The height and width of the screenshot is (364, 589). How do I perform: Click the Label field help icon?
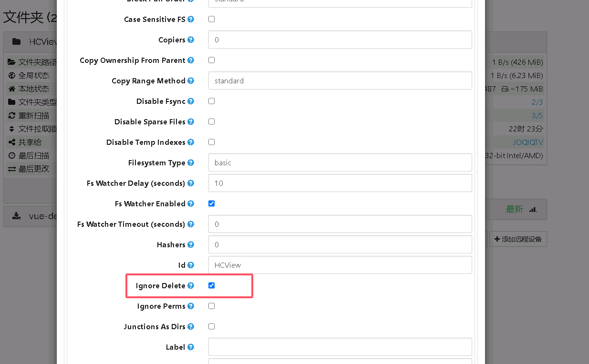coord(191,347)
